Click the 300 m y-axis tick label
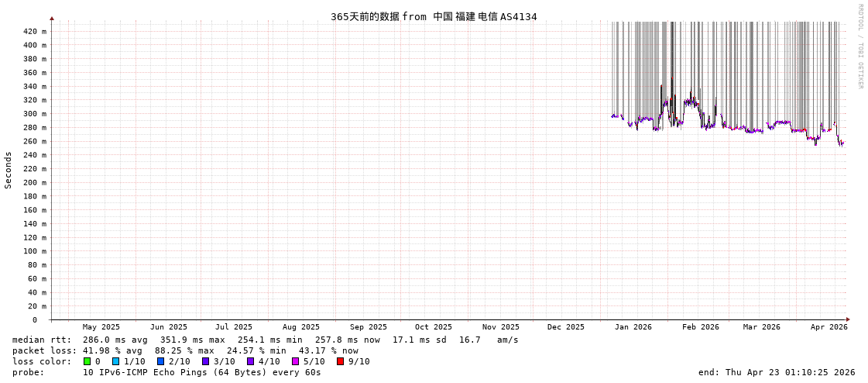The height and width of the screenshot is (383, 868). click(34, 114)
